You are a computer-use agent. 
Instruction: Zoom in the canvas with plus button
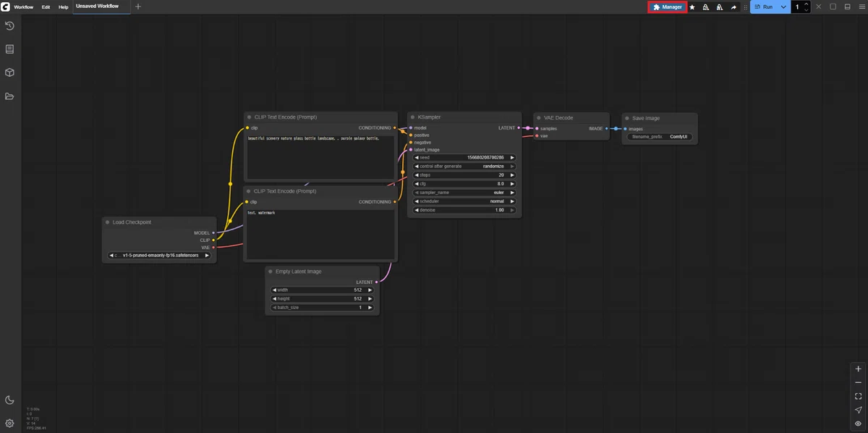point(858,369)
